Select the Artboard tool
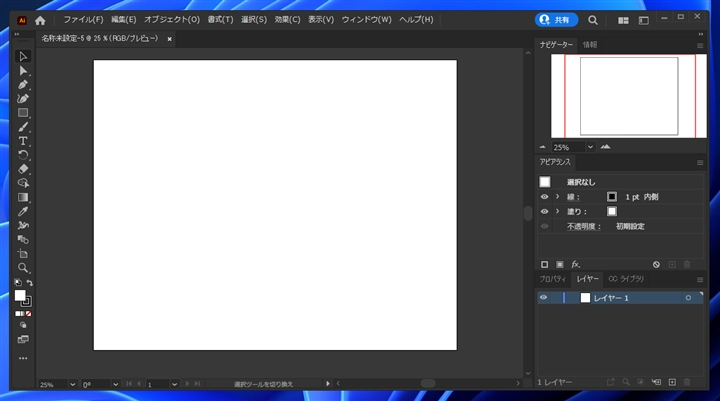Screen dimensions: 720x401 (x=23, y=254)
